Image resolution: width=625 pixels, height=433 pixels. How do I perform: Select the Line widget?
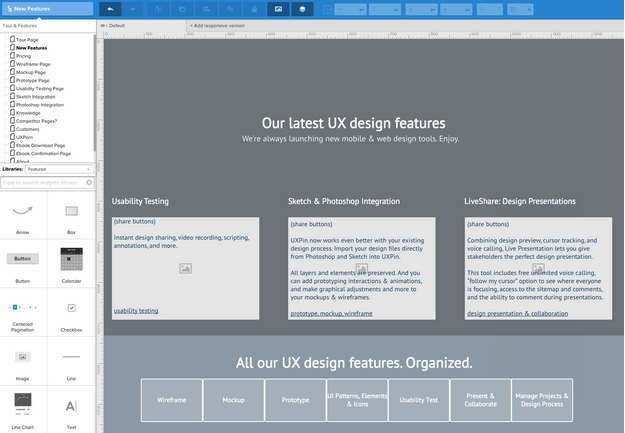(71, 362)
